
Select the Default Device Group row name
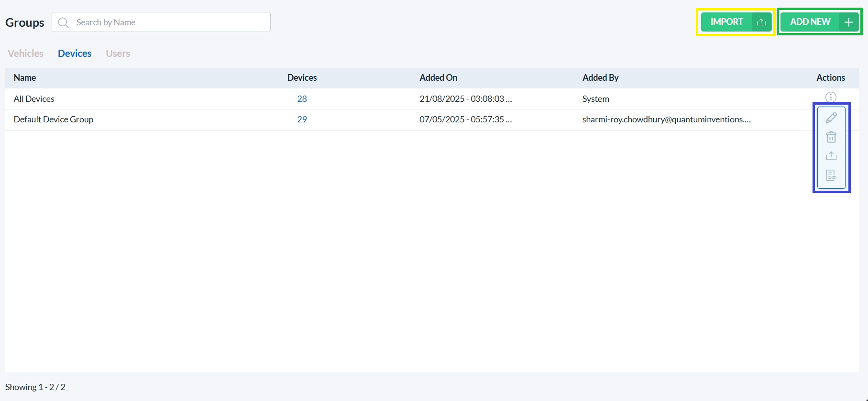click(x=54, y=119)
